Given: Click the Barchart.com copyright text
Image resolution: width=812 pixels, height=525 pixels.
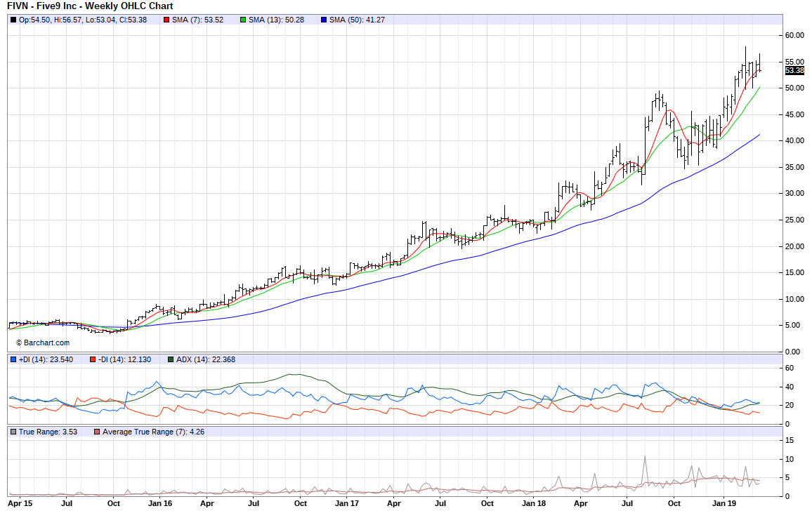Looking at the screenshot, I should [x=43, y=343].
